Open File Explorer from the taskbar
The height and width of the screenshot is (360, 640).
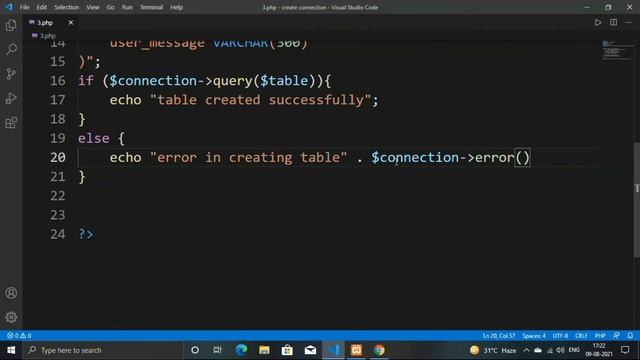[x=264, y=350]
